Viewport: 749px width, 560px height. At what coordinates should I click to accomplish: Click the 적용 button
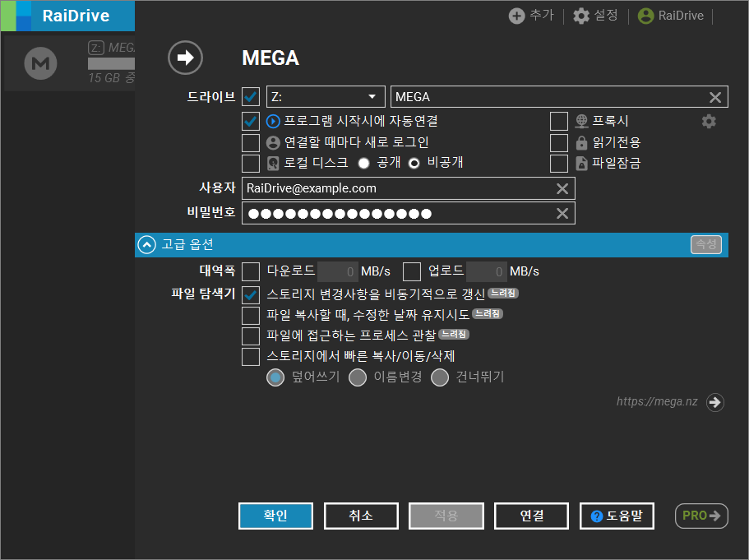(446, 516)
